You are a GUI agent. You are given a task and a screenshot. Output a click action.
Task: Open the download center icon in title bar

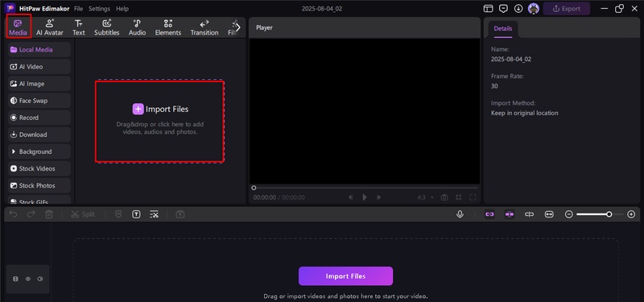point(518,9)
